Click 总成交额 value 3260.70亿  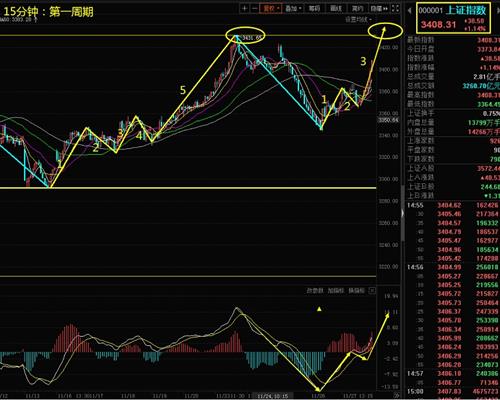[x=481, y=86]
